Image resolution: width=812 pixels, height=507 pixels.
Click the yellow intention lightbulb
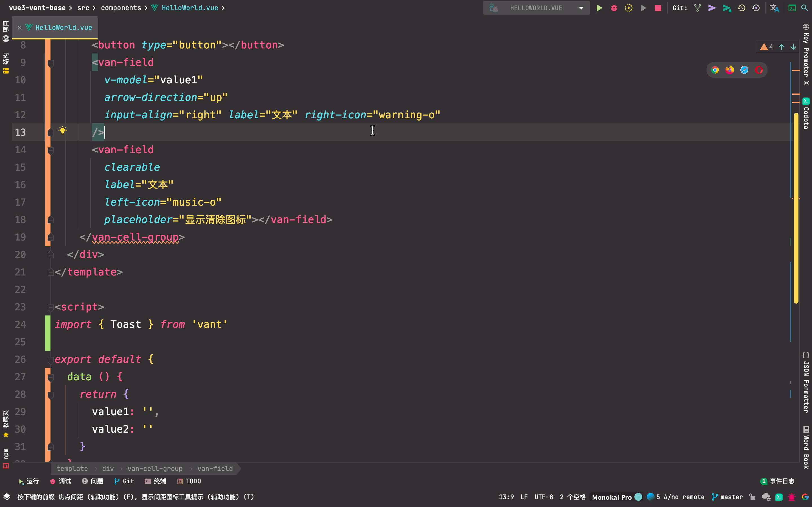(62, 130)
